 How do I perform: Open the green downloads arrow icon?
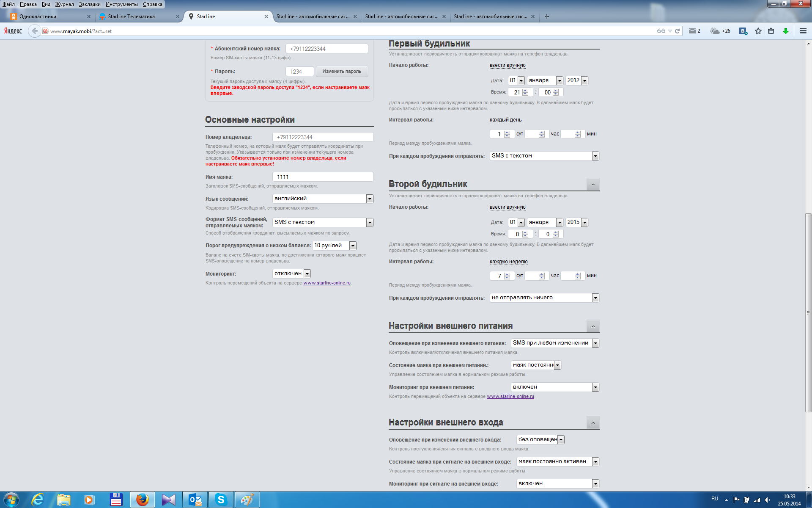(x=785, y=31)
